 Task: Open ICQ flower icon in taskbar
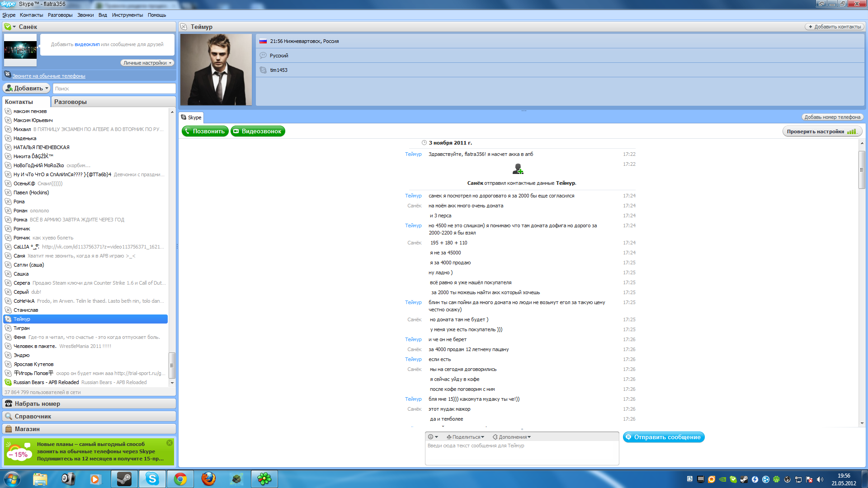[x=264, y=479]
